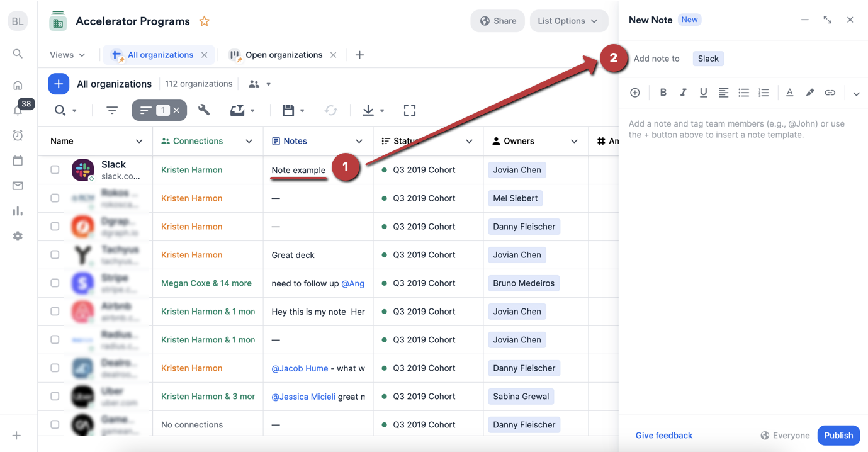
Task: Toggle bold formatting in the note editor
Action: click(663, 92)
